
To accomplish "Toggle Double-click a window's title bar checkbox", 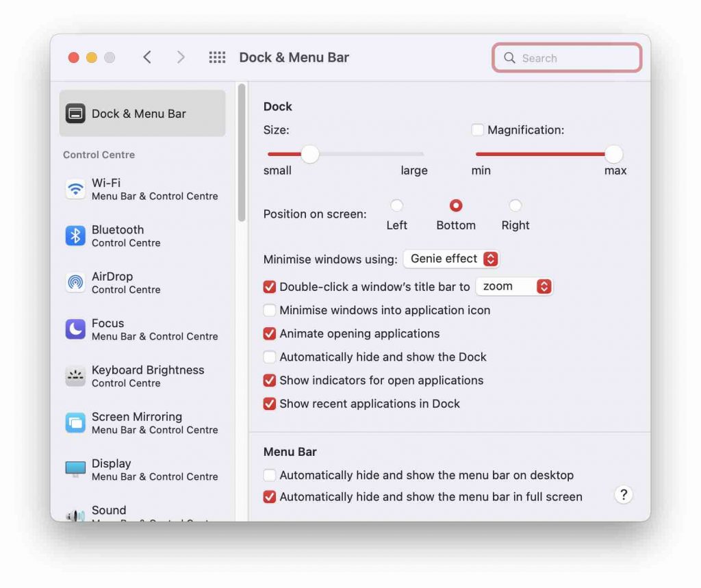I will [x=270, y=287].
